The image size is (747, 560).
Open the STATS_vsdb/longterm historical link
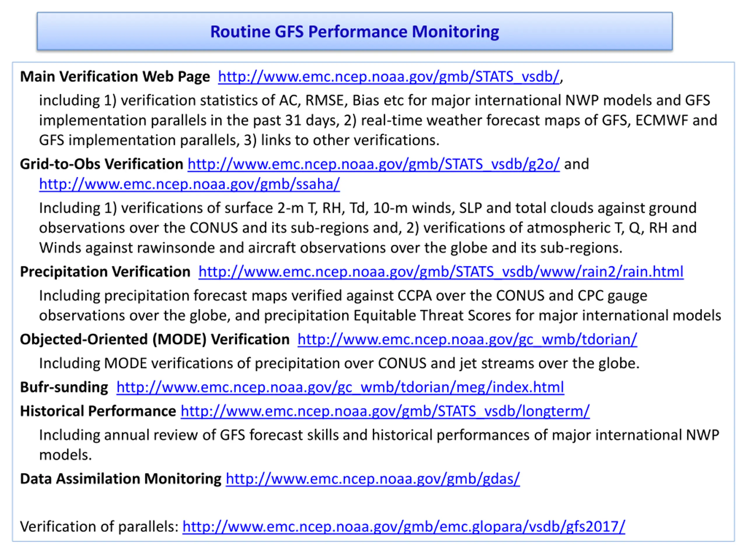tap(385, 411)
